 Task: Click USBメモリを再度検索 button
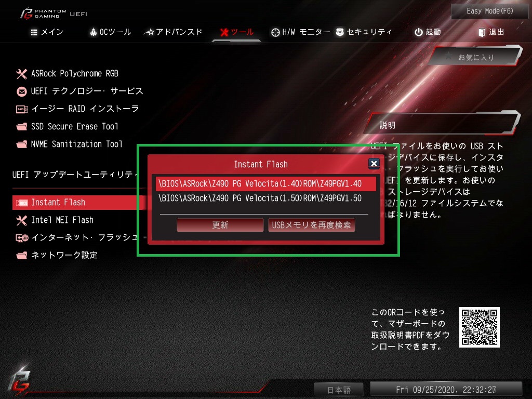click(x=312, y=225)
